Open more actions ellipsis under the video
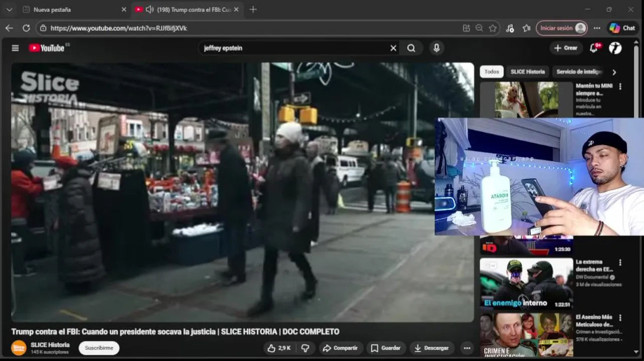This screenshot has height=361, width=644. tap(467, 348)
